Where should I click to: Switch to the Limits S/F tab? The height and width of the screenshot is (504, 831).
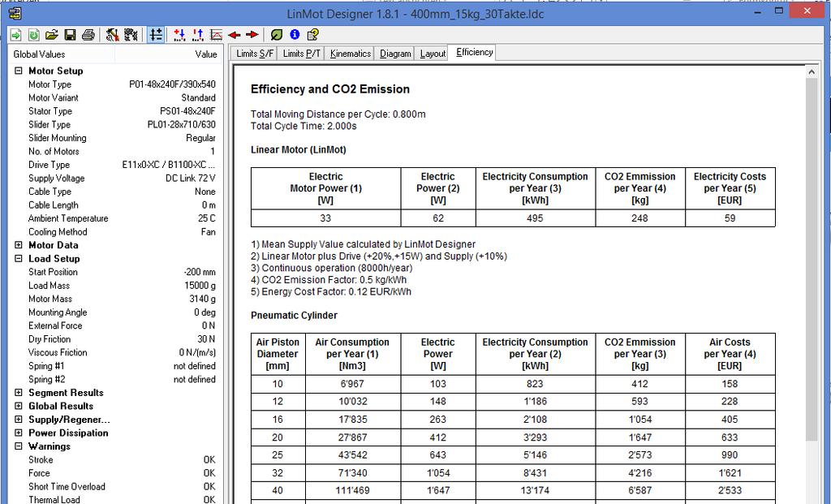pyautogui.click(x=254, y=54)
